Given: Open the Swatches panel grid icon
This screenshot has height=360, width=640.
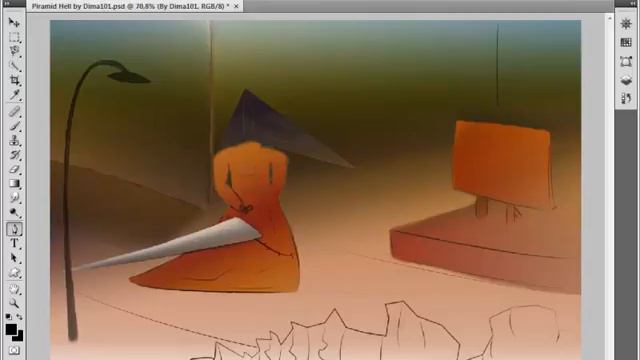Looking at the screenshot, I should (x=626, y=42).
